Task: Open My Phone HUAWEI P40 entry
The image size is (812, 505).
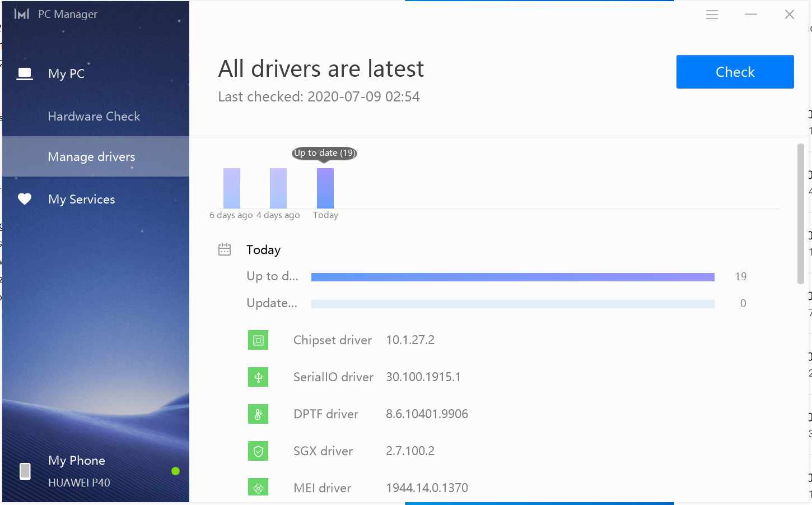Action: (x=79, y=471)
